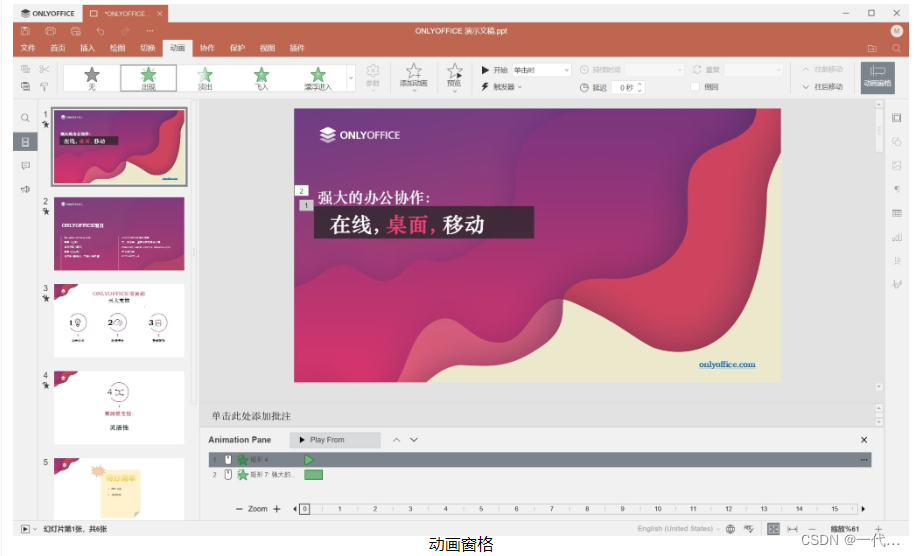Select the 飞入 (Fly In) animation effect
The image size is (915, 556).
[261, 78]
